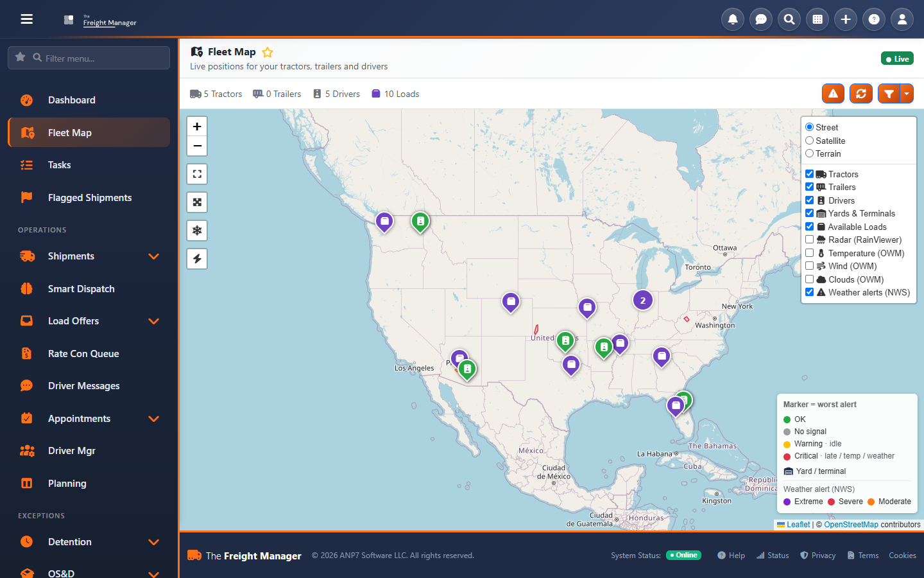Open the user profile icon

click(902, 19)
